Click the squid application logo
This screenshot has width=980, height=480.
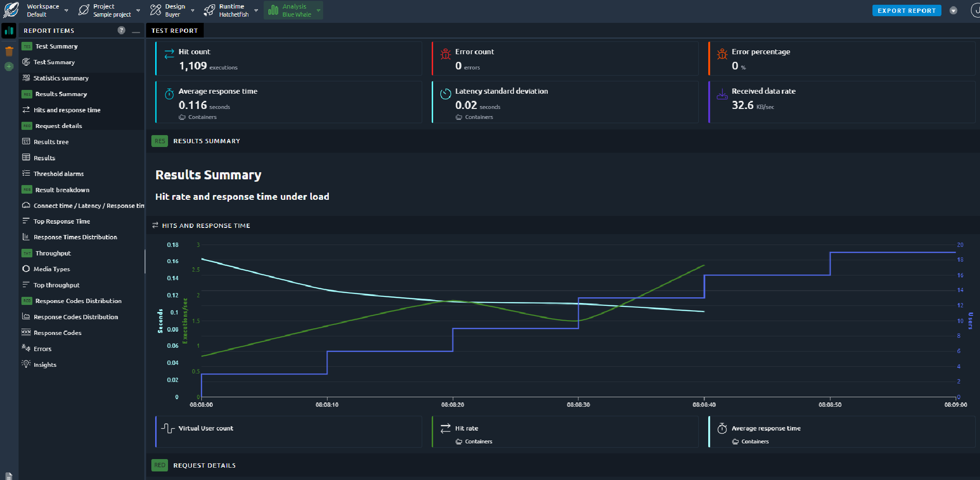(x=10, y=10)
